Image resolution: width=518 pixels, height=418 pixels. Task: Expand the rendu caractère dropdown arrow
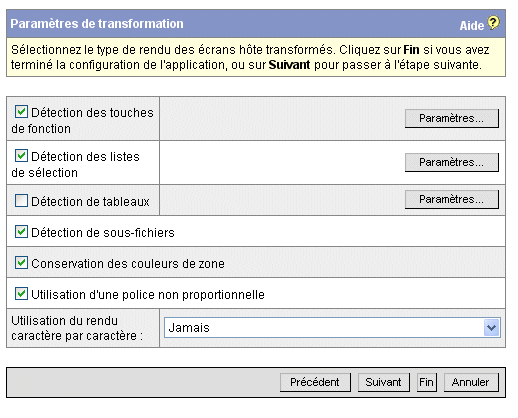[x=492, y=328]
